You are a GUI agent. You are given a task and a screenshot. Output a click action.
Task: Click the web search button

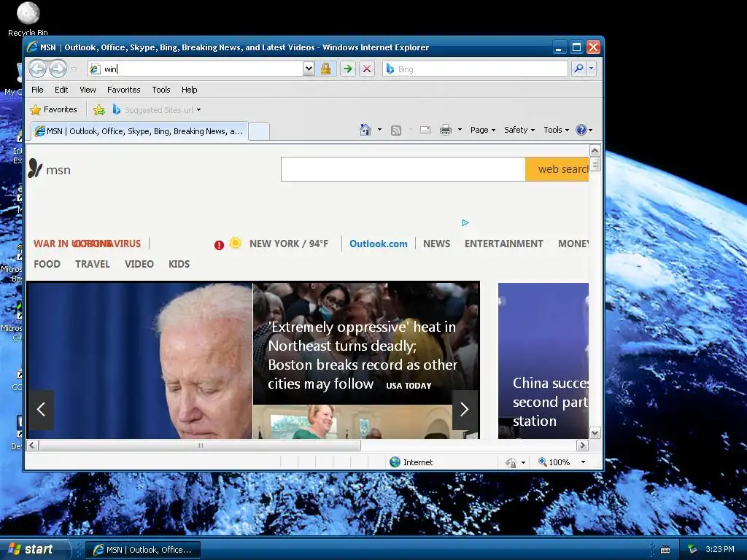point(557,169)
